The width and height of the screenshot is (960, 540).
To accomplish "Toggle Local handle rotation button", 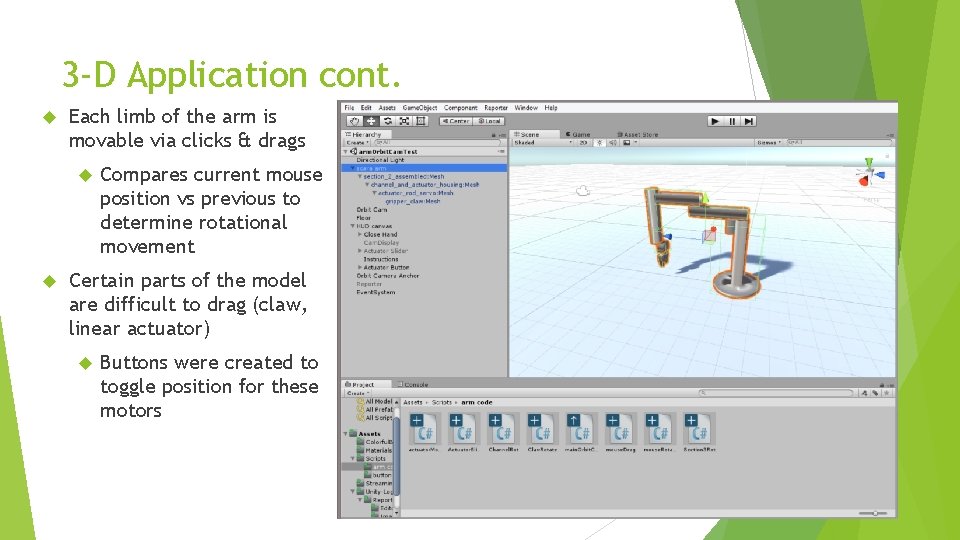I will click(x=489, y=121).
